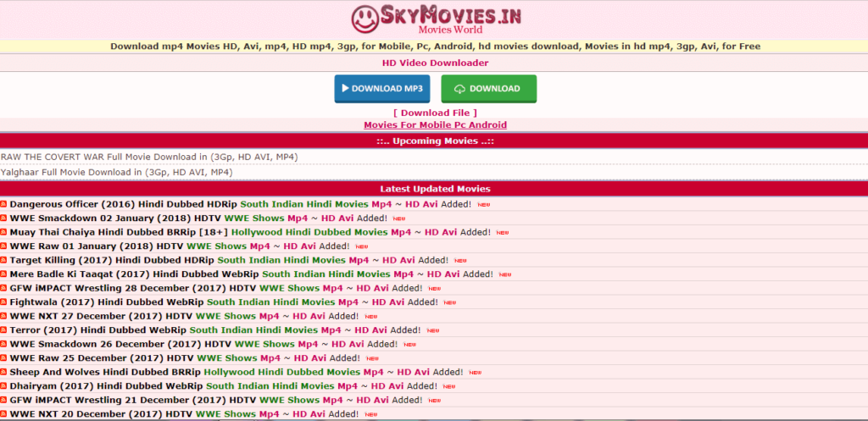868x421 pixels.
Task: Open Dangerous Officer (2016) Hindi Dubbed HDRip
Action: coord(124,204)
